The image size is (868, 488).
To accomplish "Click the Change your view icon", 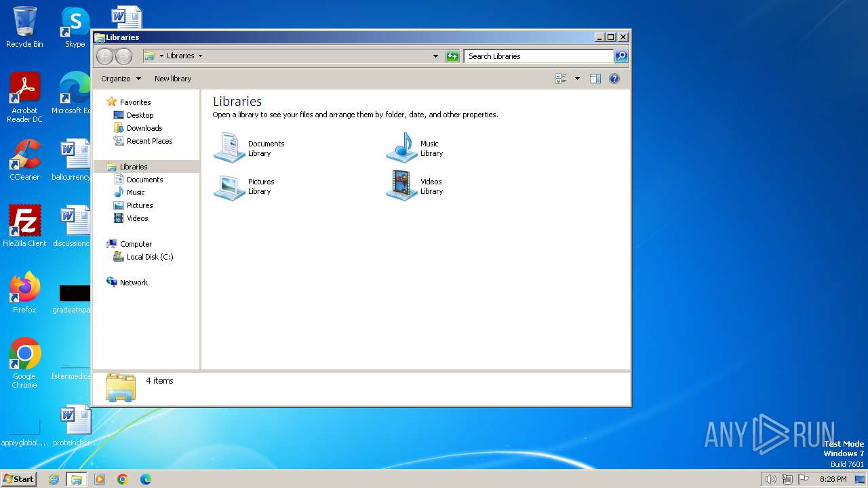I will click(561, 79).
